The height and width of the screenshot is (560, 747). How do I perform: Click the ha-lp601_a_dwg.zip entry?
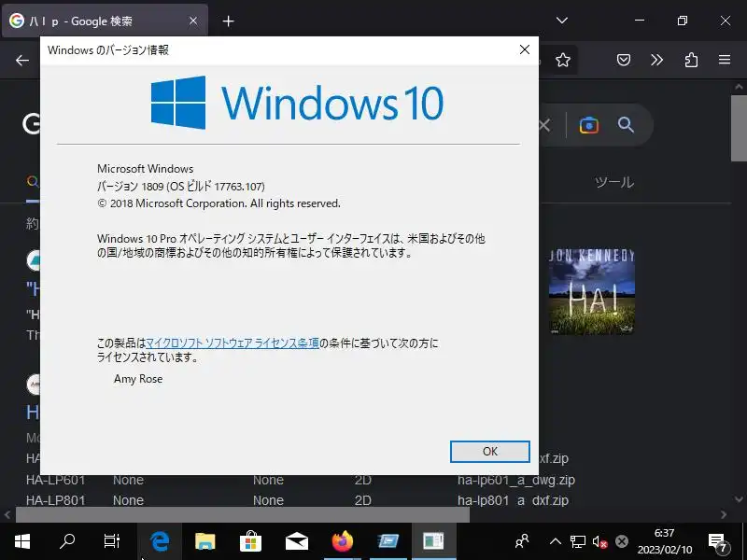516,480
